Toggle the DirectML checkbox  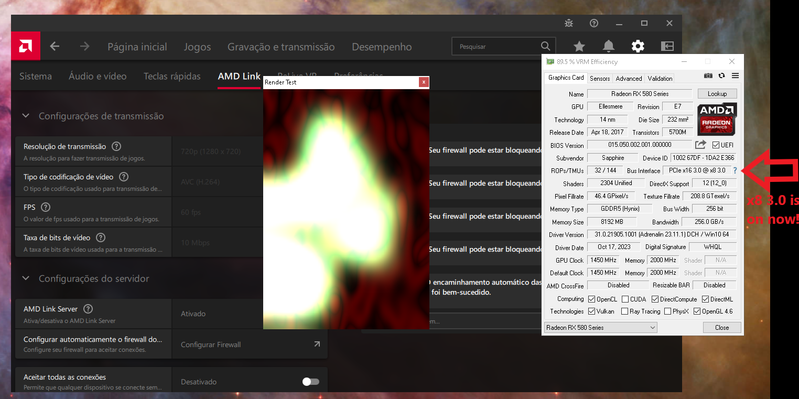click(x=706, y=299)
